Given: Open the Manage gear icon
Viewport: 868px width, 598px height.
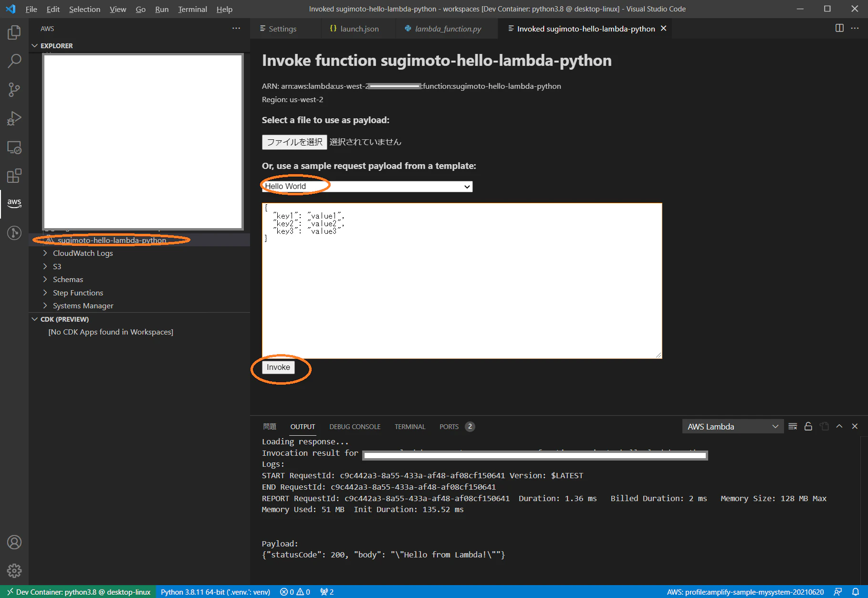Looking at the screenshot, I should click(14, 571).
